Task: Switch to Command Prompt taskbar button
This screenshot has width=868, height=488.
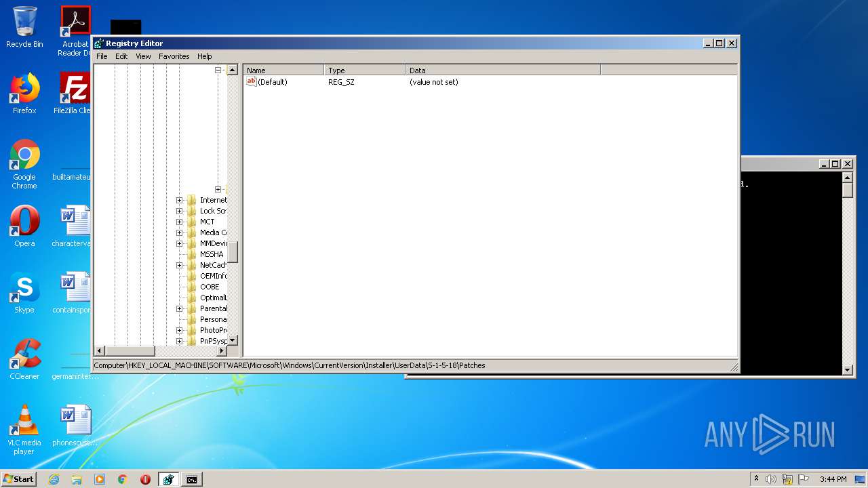Action: (192, 479)
